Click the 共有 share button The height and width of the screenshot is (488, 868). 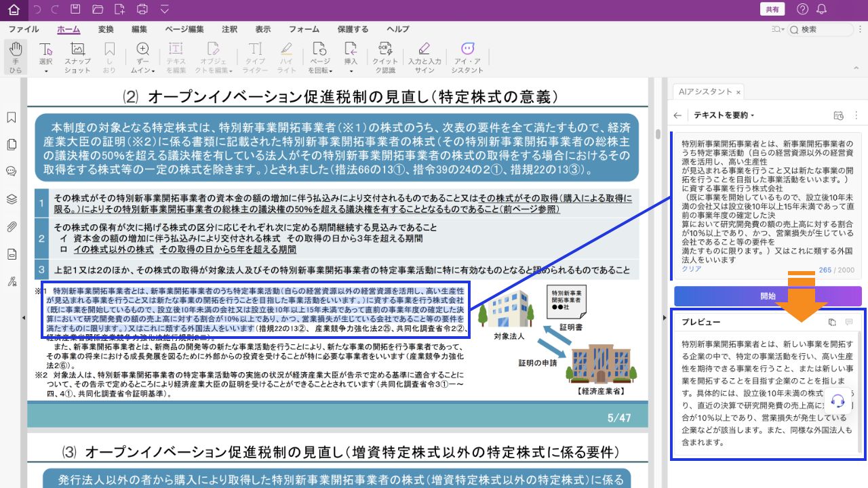(772, 9)
